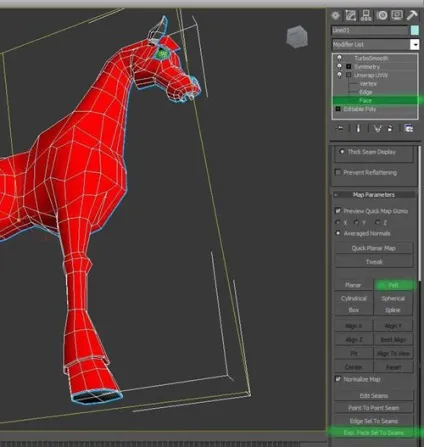Select the Y axis radio button
The image size is (424, 447).
point(357,222)
